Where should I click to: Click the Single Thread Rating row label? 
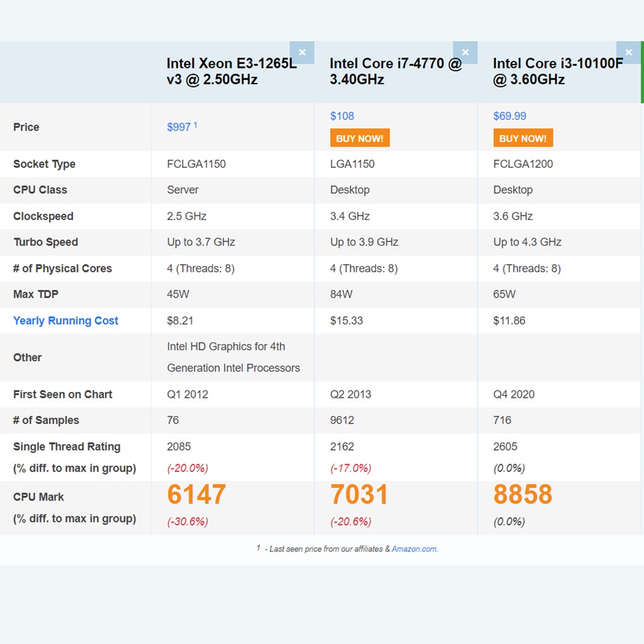(x=67, y=447)
